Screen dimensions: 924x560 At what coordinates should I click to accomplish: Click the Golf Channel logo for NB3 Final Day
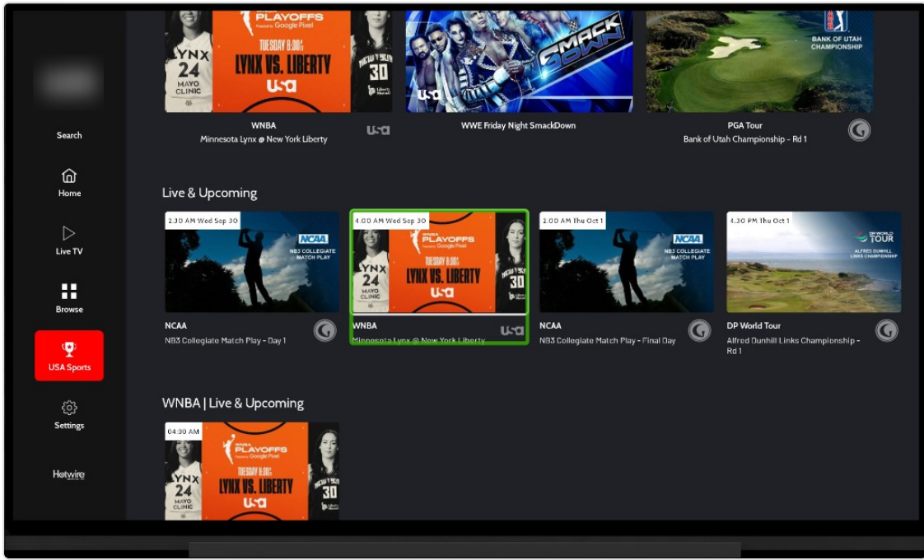(699, 331)
